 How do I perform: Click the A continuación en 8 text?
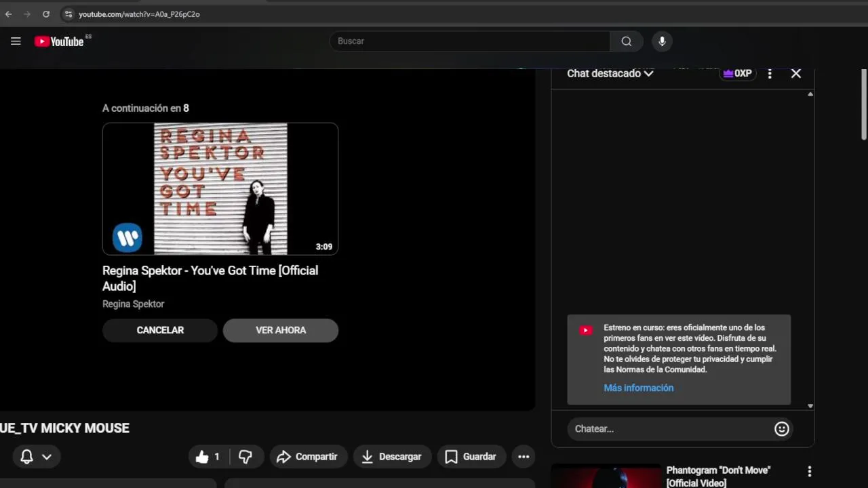146,108
